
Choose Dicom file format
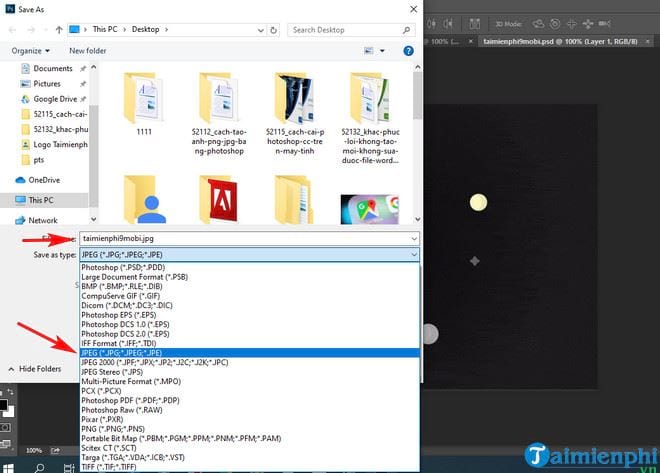pyautogui.click(x=250, y=306)
